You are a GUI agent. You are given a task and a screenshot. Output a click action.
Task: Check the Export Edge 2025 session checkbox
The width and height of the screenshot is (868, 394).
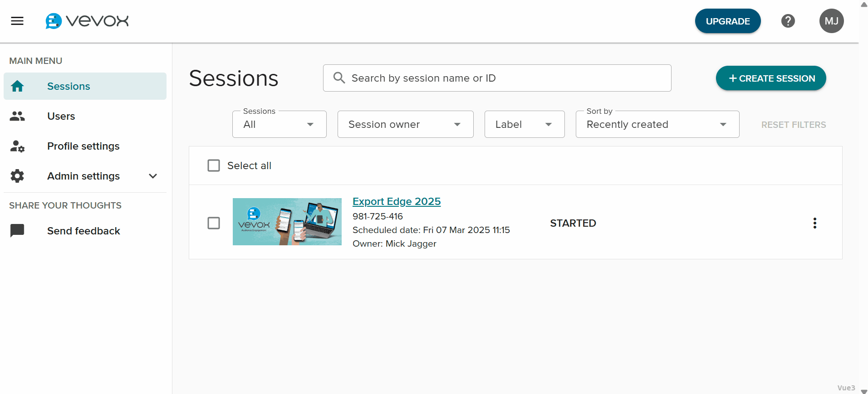pos(214,223)
